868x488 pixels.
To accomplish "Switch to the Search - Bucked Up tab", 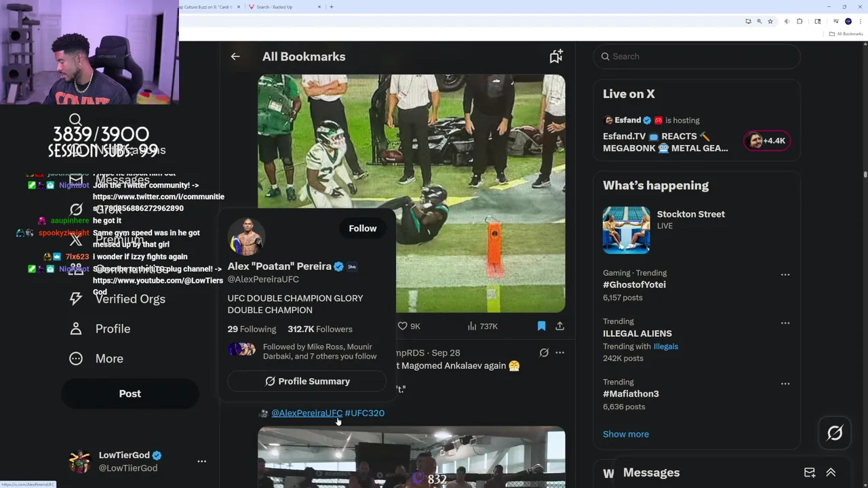I will click(x=284, y=7).
